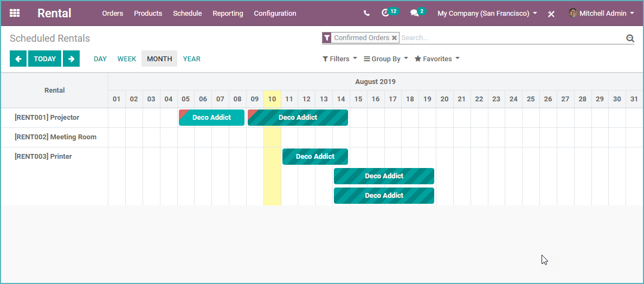Click the phone call icon
The width and height of the screenshot is (644, 284).
pyautogui.click(x=366, y=13)
